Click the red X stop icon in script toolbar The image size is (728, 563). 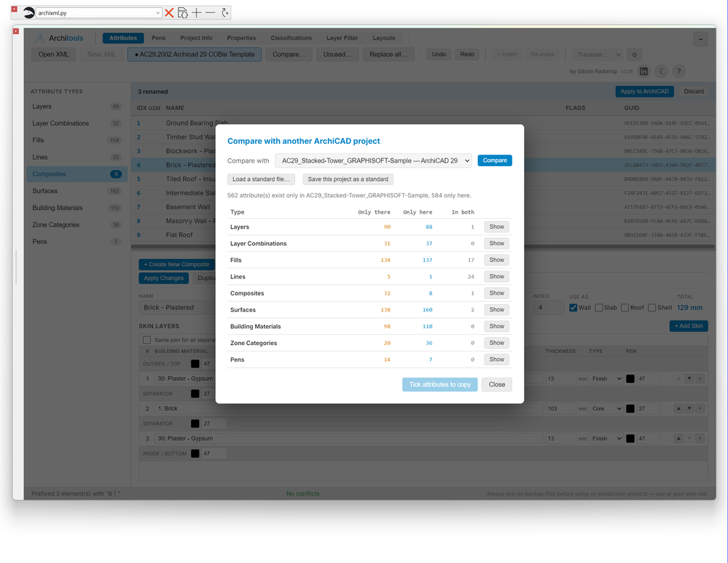point(169,13)
